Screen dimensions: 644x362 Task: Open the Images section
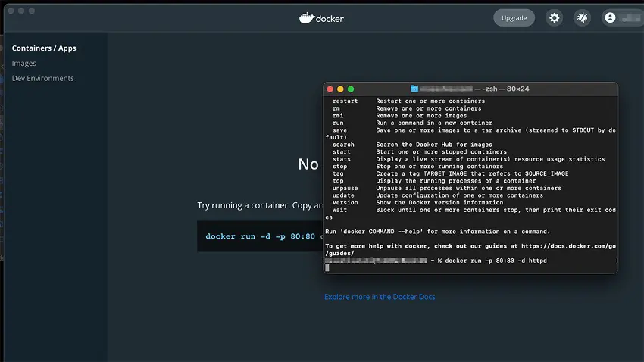pyautogui.click(x=23, y=63)
